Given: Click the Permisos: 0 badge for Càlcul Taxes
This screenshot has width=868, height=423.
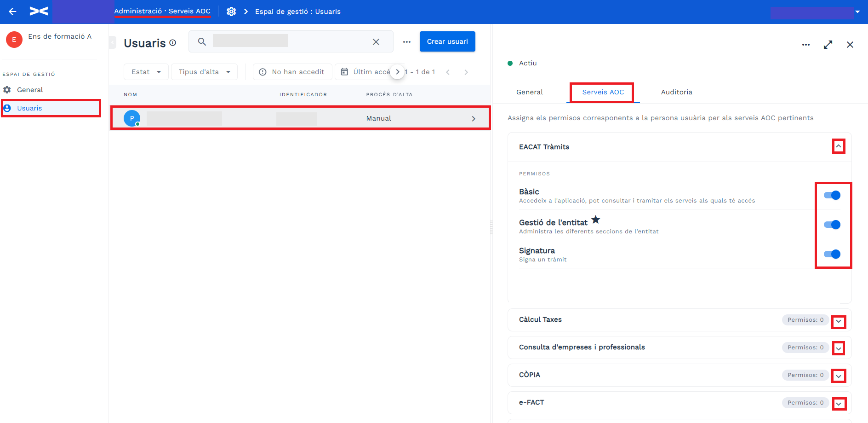Looking at the screenshot, I should [805, 320].
